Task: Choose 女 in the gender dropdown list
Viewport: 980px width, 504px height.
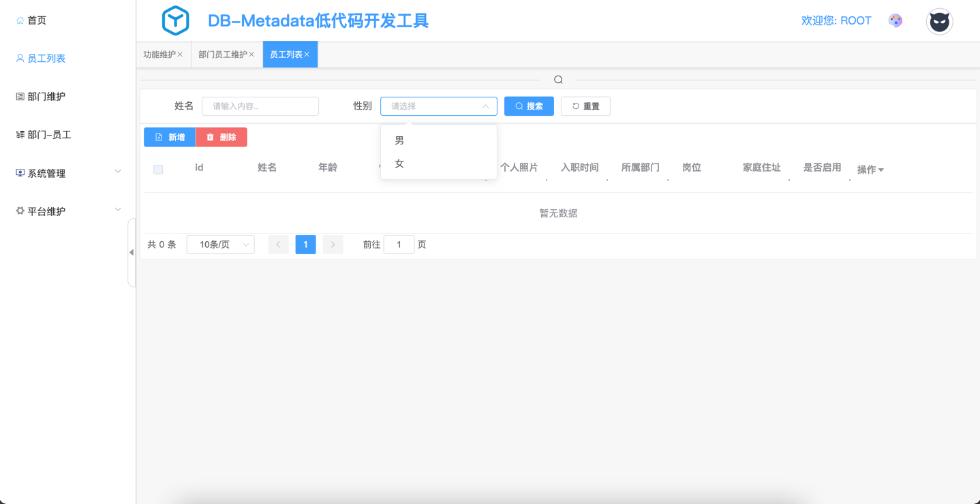Action: (399, 163)
